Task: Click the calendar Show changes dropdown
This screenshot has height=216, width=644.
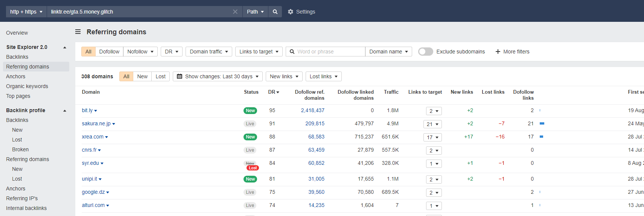Action: point(218,76)
